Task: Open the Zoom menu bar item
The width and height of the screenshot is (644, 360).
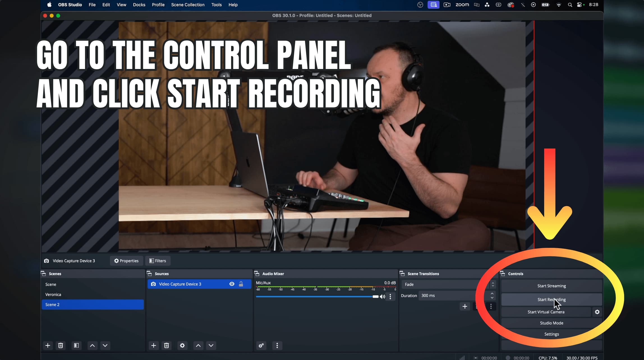Action: point(462,5)
